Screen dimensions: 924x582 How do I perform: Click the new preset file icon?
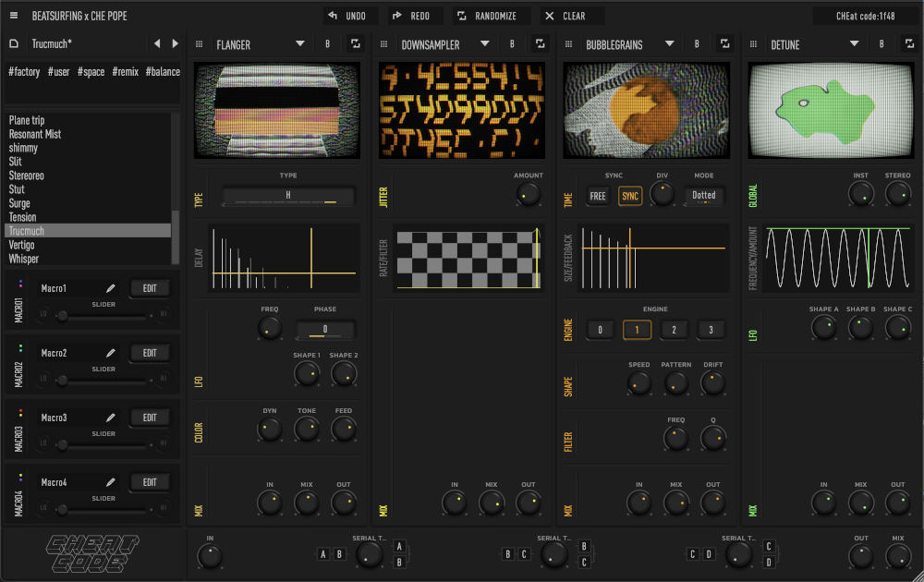pyautogui.click(x=14, y=43)
